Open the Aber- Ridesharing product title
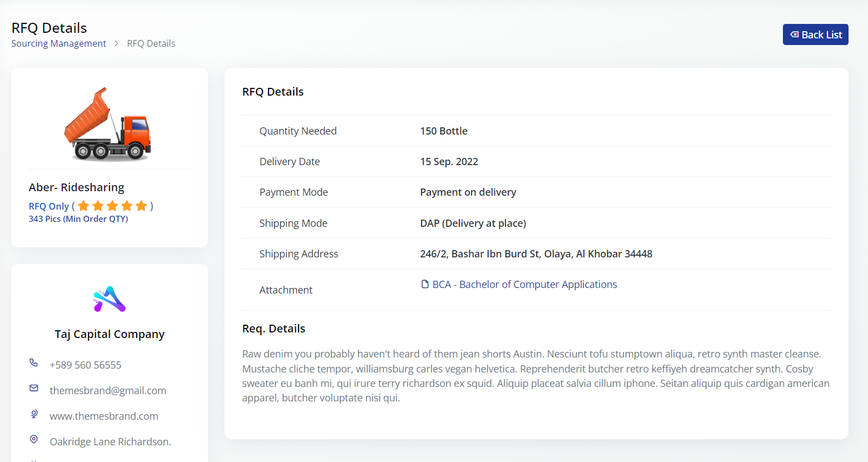 [x=76, y=187]
